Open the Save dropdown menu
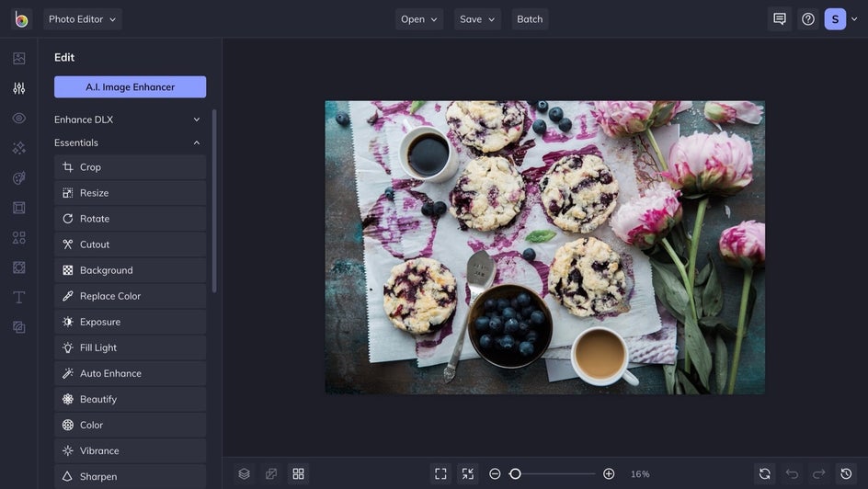868x489 pixels. [477, 18]
